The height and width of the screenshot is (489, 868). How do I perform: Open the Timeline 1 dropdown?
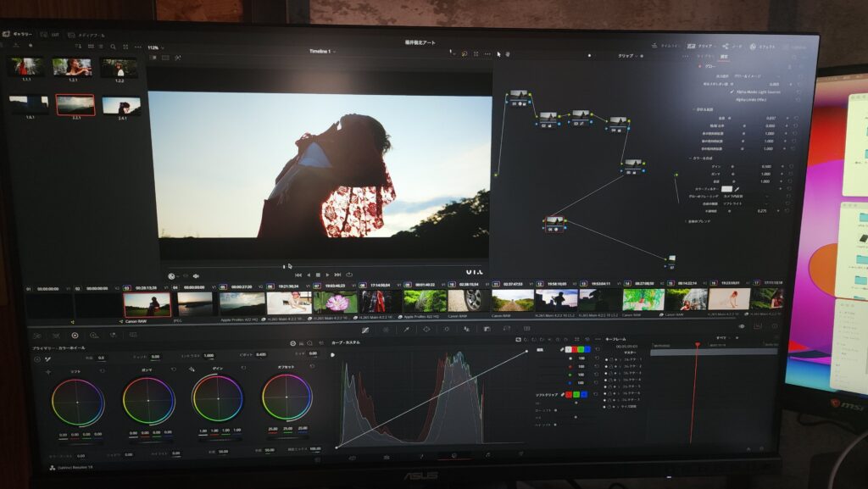click(x=322, y=52)
